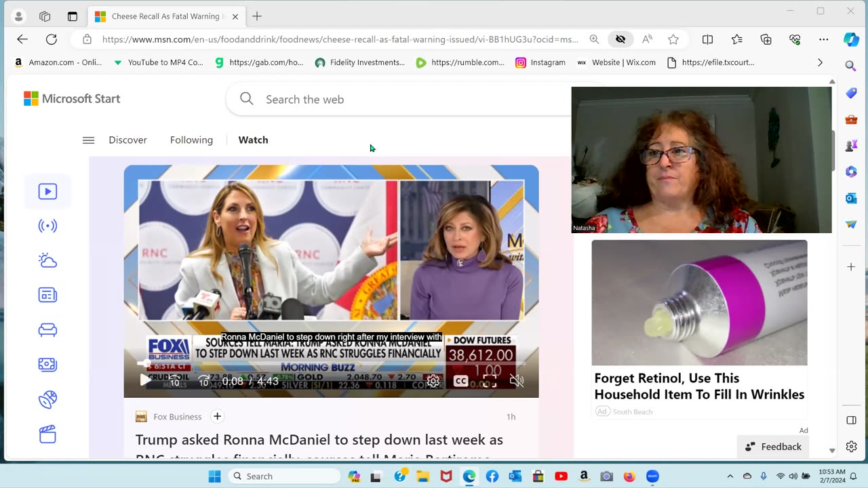Viewport: 868px width, 488px height.
Task: Open Edge Settings and more menu
Action: point(823,39)
